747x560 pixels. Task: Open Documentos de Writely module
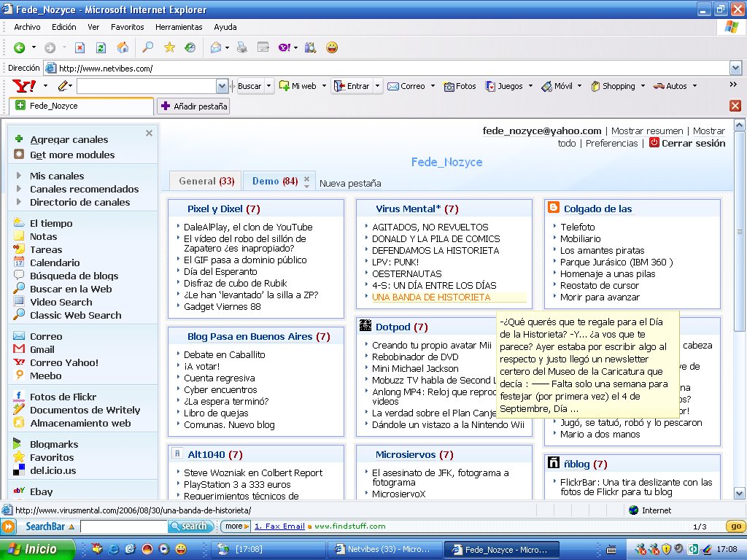(85, 410)
